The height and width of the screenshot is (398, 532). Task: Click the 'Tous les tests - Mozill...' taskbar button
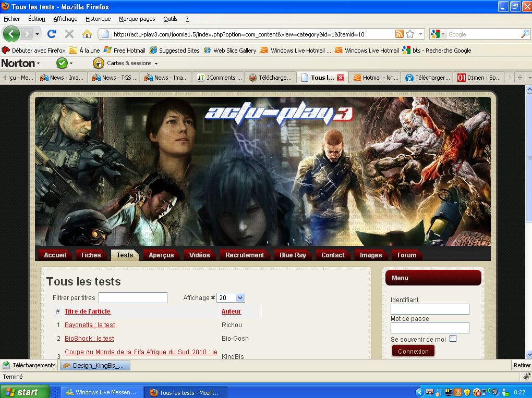click(186, 392)
